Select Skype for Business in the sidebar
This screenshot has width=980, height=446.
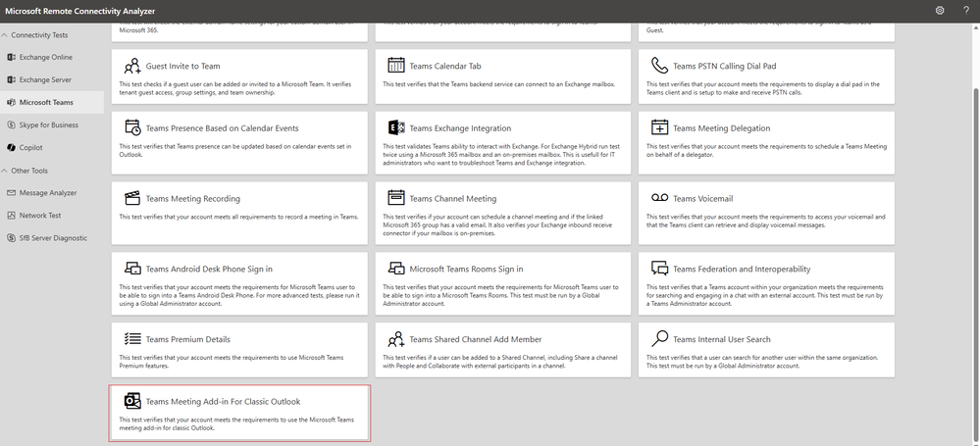52,124
